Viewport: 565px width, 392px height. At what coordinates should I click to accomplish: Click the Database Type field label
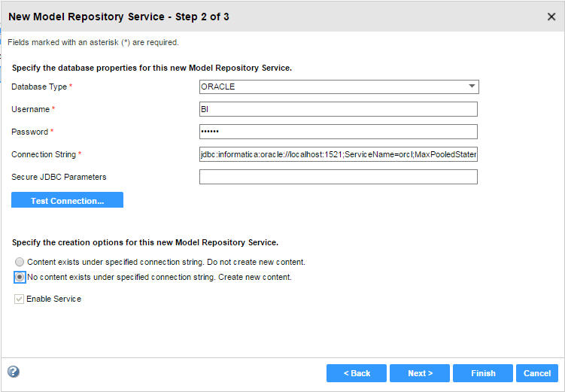39,87
